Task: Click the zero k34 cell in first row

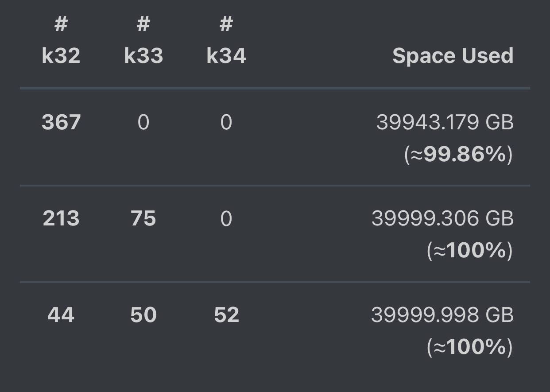Action: click(226, 122)
